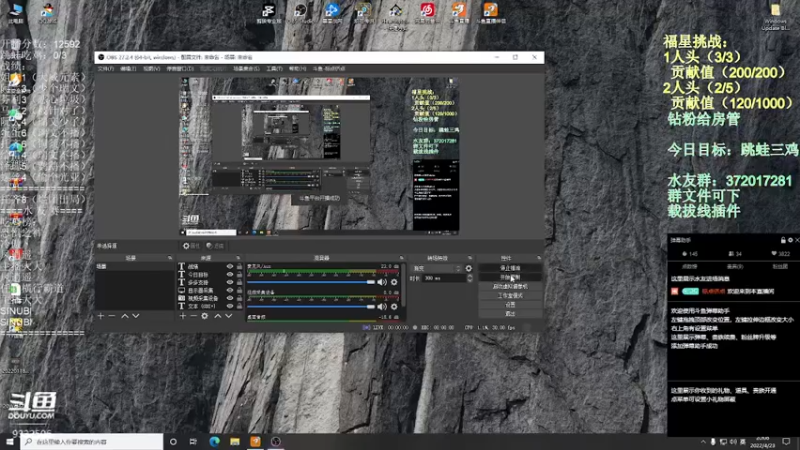Toggle the padlock on 文本 (GDI+) source
This screenshot has height=450, width=800.
pyautogui.click(x=239, y=306)
